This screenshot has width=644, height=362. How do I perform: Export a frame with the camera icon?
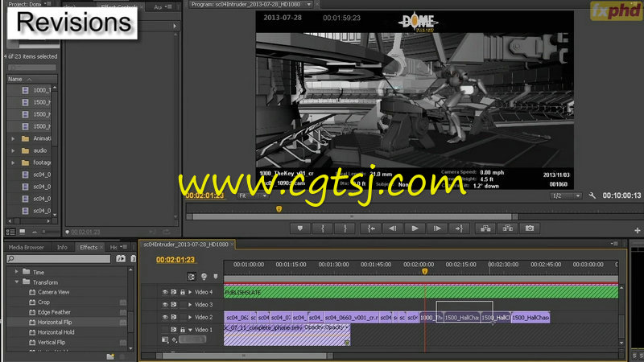tap(530, 228)
